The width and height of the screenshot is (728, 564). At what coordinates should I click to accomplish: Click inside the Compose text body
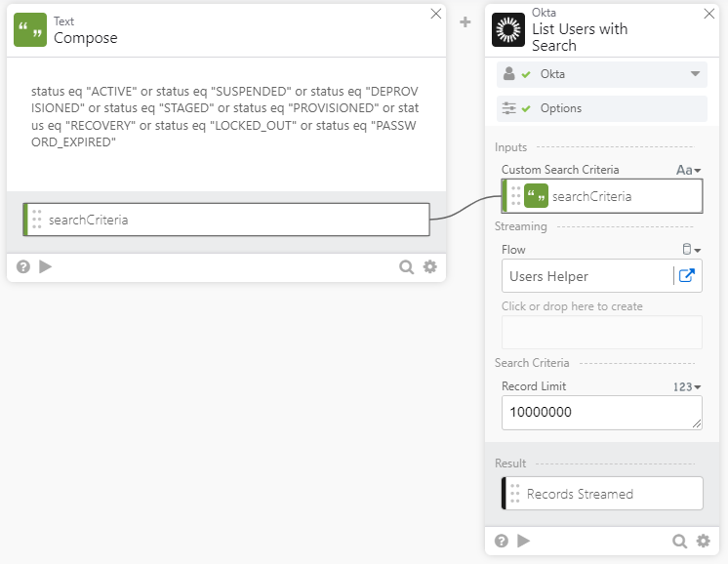pos(226,116)
